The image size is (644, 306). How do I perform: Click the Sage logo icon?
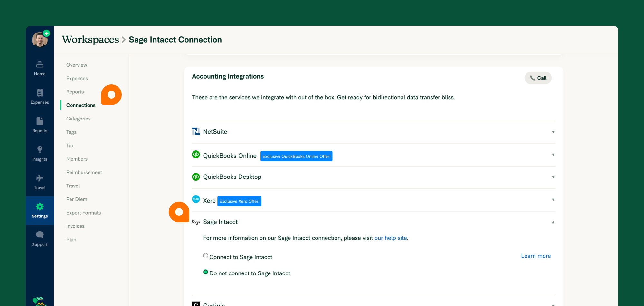tap(196, 222)
